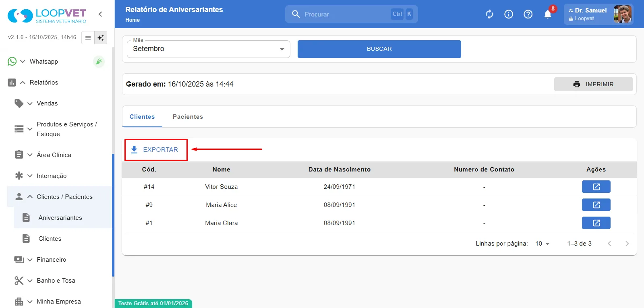Toggle sidebar list view menu icon
This screenshot has height=308, width=644.
(x=88, y=37)
